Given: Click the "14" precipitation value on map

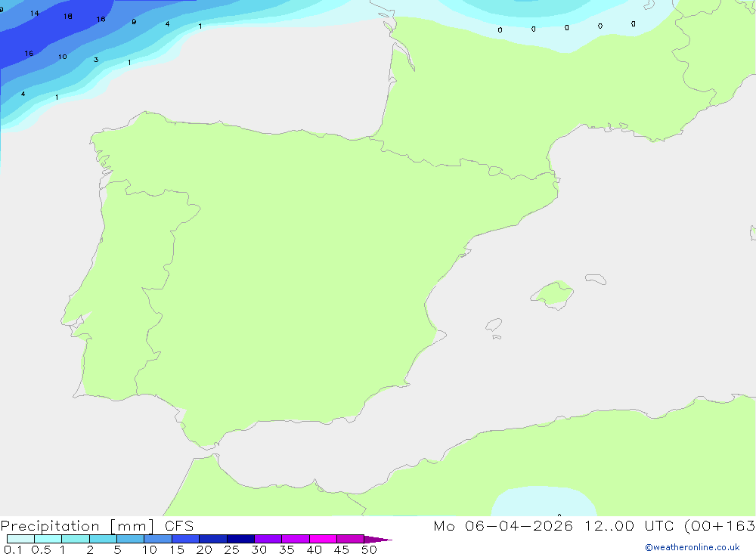Looking at the screenshot, I should 34,13.
